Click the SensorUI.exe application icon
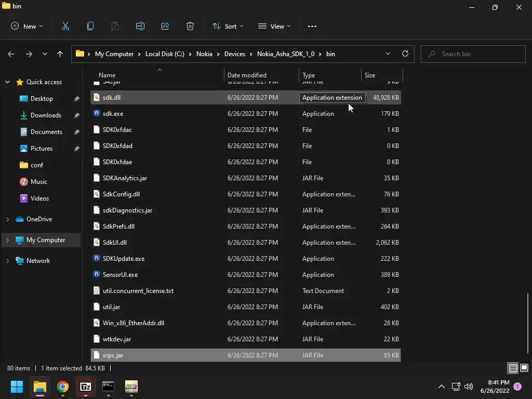 point(97,274)
